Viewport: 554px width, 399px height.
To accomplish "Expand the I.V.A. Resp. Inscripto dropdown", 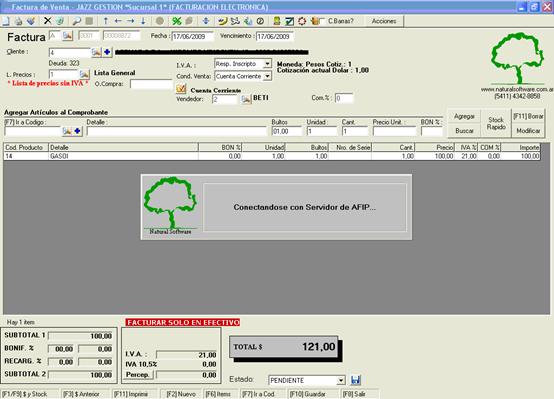I will 267,64.
